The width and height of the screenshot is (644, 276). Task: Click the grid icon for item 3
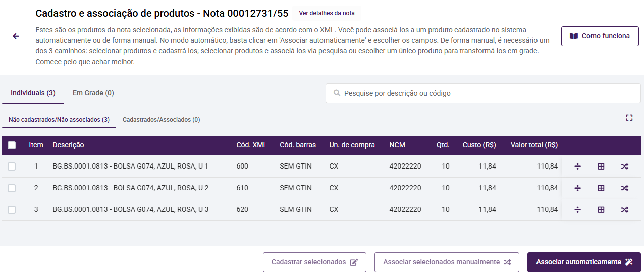(x=601, y=210)
